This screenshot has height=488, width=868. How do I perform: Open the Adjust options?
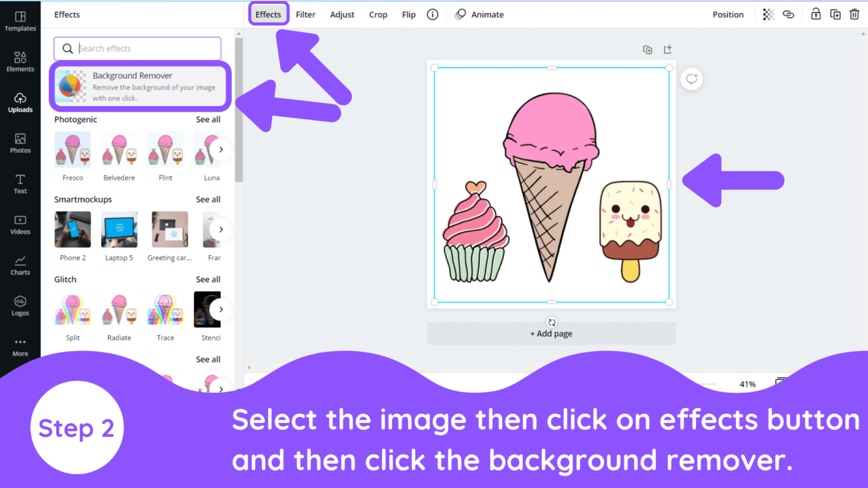tap(343, 14)
